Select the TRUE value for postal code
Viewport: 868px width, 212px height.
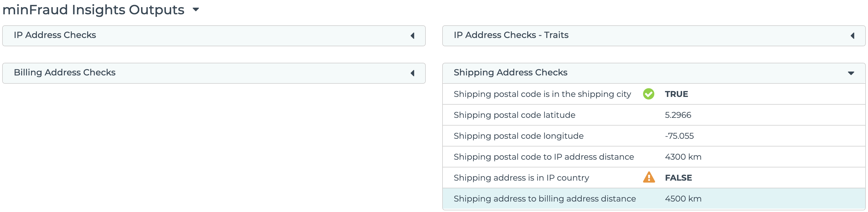click(676, 94)
